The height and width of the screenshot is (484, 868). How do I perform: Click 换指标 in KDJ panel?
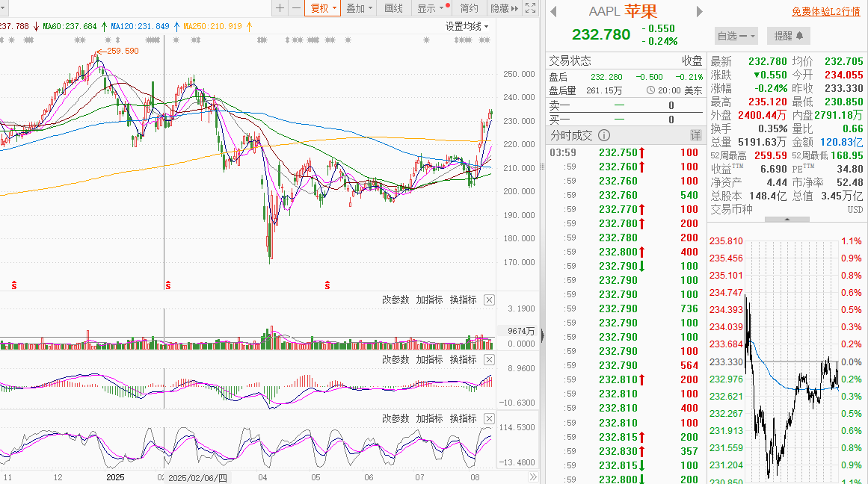pyautogui.click(x=463, y=419)
